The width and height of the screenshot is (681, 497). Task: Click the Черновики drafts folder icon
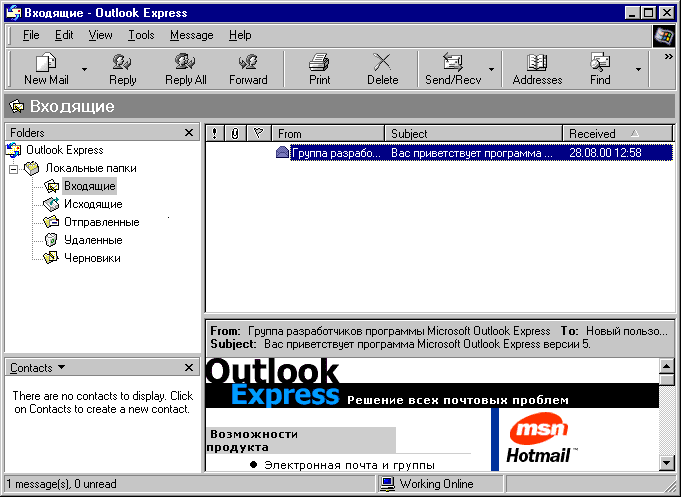[51, 258]
